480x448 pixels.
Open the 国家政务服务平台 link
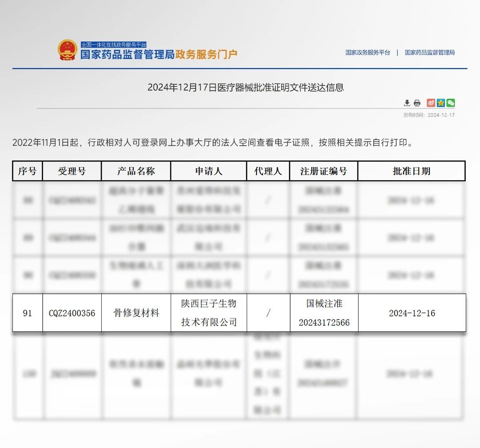coord(368,52)
